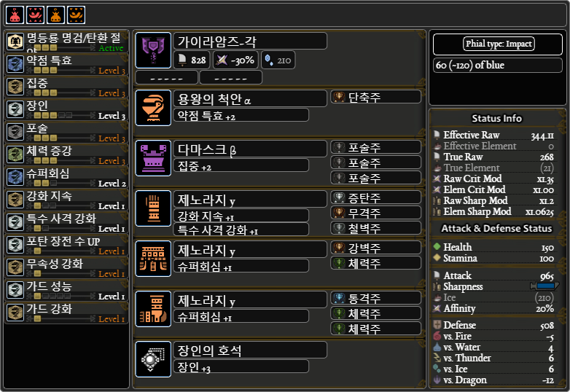Click the 가이라암즈-각 charge blade weapon icon
570x392 pixels.
pos(153,50)
